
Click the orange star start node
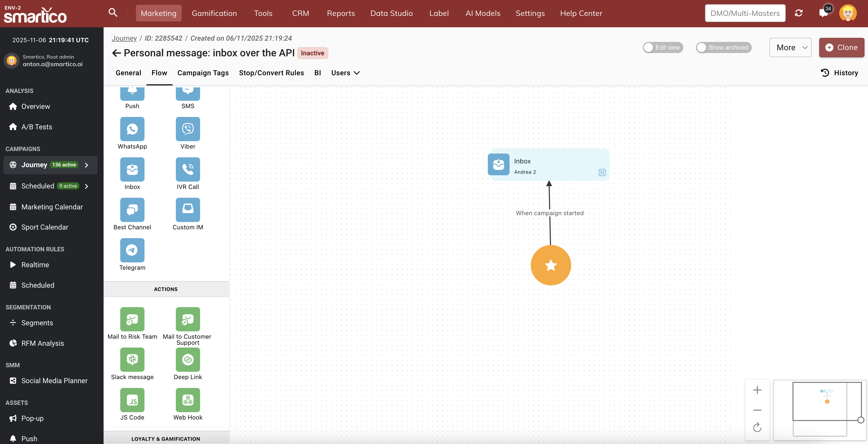click(551, 265)
